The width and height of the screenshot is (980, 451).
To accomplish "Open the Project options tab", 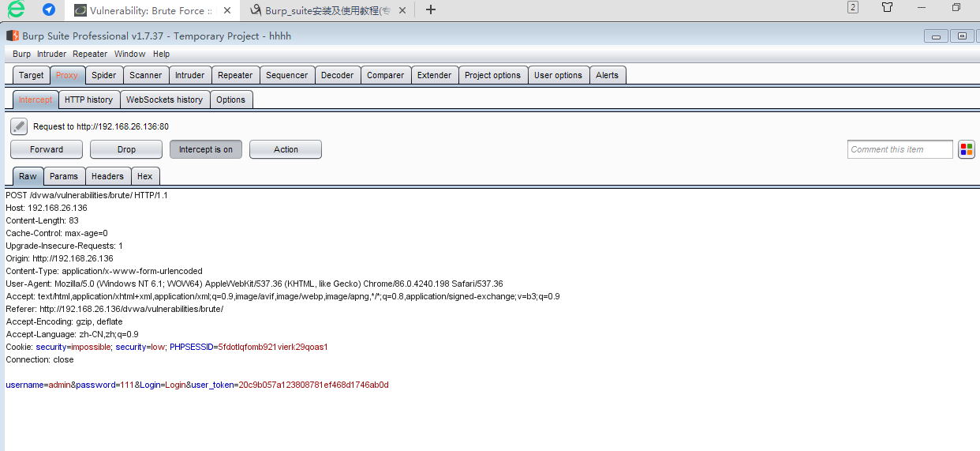I will 492,75.
